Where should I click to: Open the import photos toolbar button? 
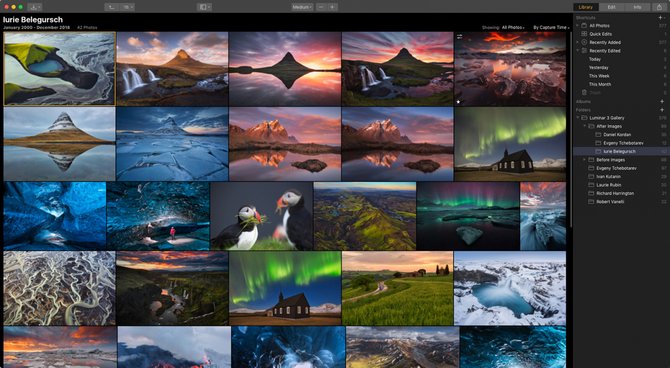coord(35,7)
